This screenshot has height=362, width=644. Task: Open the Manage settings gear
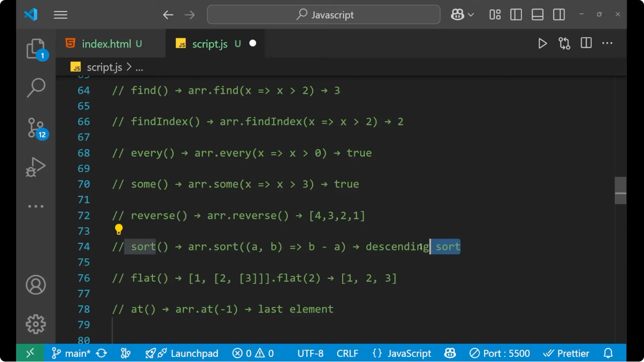[x=36, y=324]
